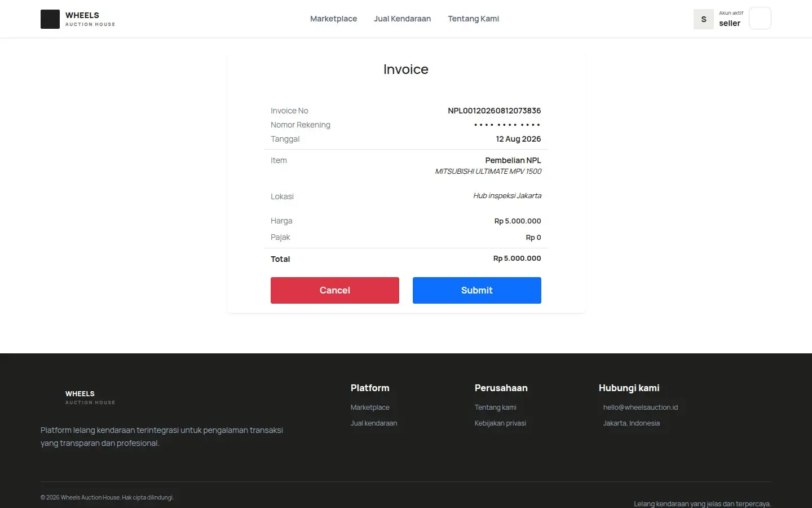Click the 2026 copyright notice text
The image size is (812, 508).
click(107, 497)
